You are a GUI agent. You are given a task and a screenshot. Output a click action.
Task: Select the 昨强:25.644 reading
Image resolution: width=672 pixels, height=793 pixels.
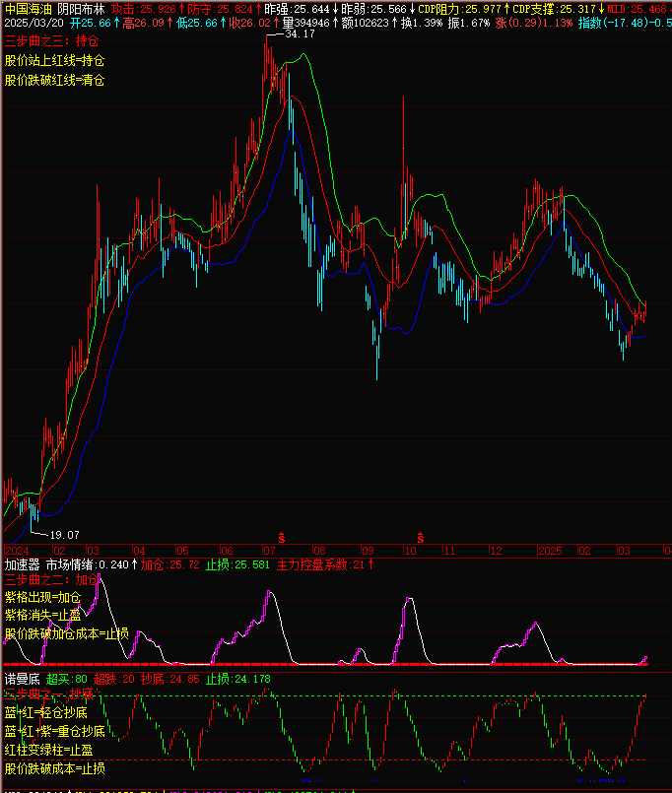point(297,9)
